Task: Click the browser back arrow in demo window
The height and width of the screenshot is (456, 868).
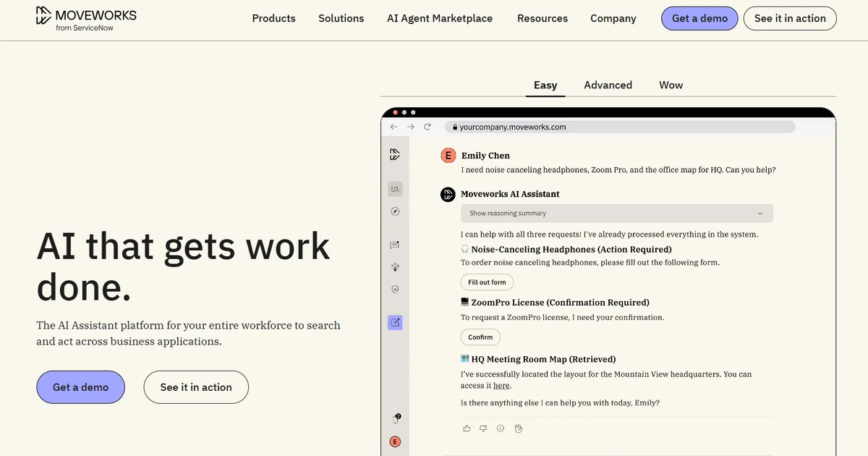Action: (394, 127)
